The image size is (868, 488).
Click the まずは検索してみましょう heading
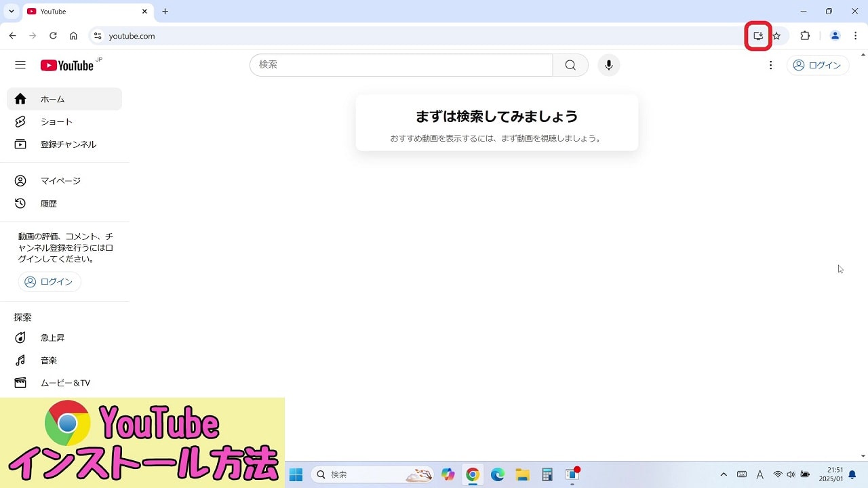(x=497, y=117)
